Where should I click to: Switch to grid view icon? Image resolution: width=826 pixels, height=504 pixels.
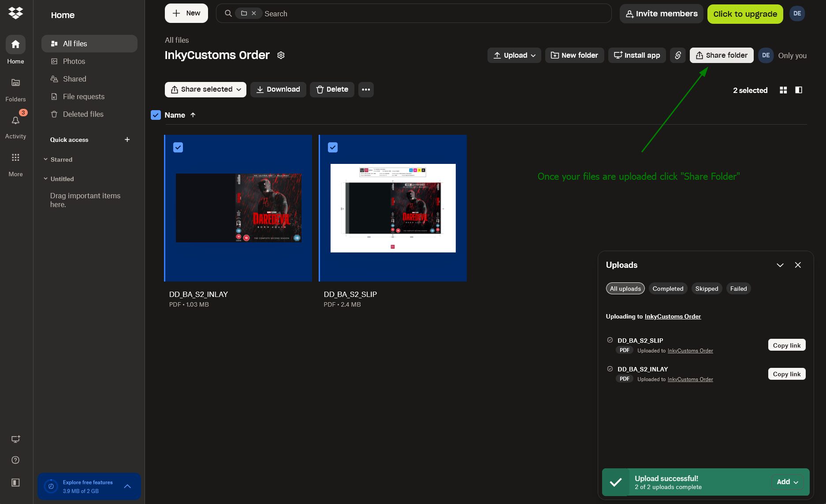coord(783,90)
